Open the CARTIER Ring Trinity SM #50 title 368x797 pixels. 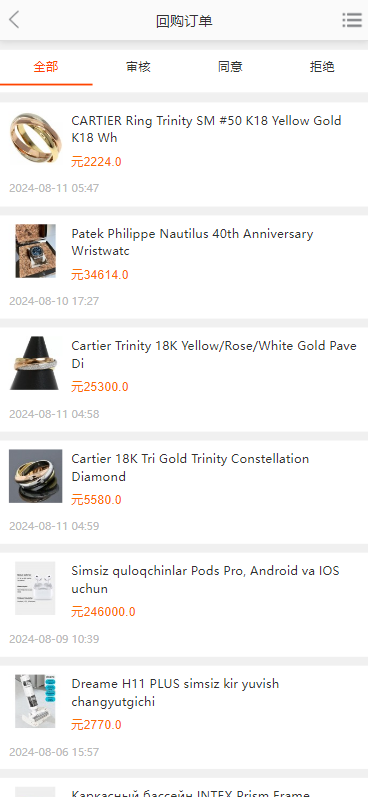pos(206,129)
